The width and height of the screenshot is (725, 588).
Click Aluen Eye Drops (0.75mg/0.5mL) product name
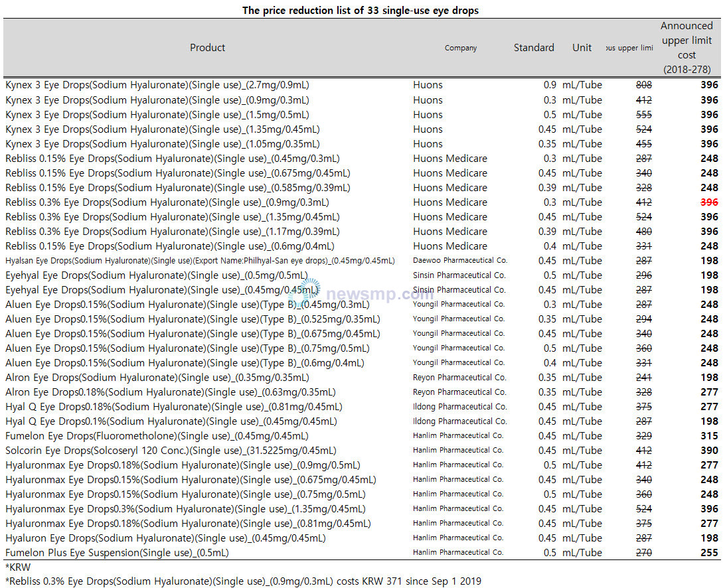(x=187, y=348)
